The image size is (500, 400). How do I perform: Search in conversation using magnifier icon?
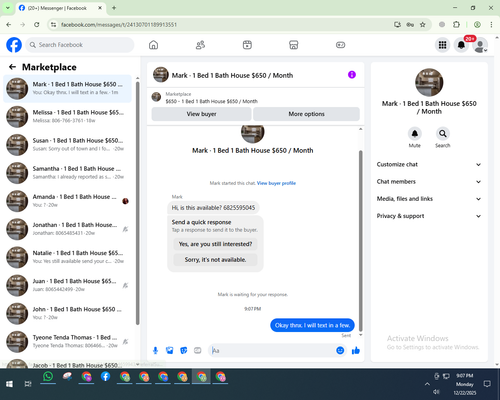(x=443, y=134)
